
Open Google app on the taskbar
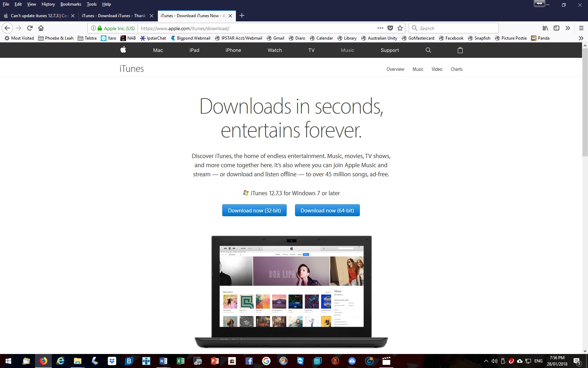(x=266, y=361)
